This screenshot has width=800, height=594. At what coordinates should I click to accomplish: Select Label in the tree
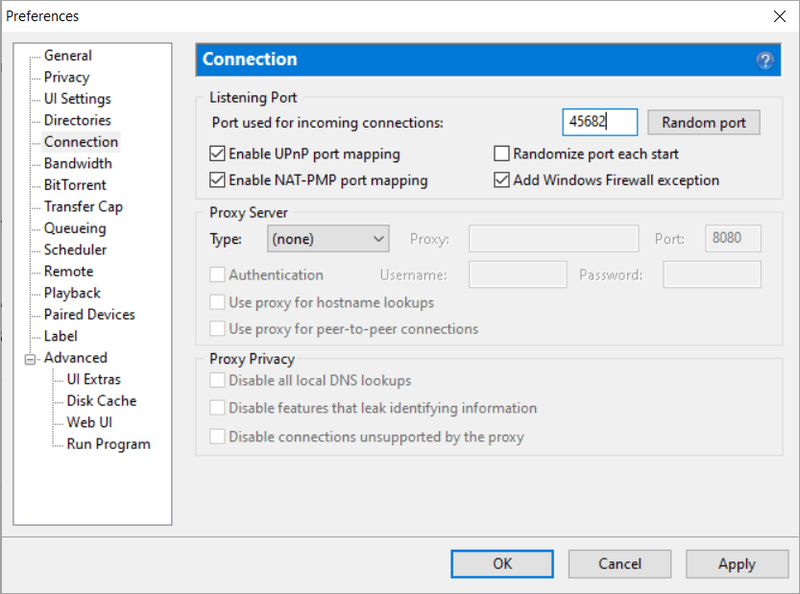click(61, 336)
